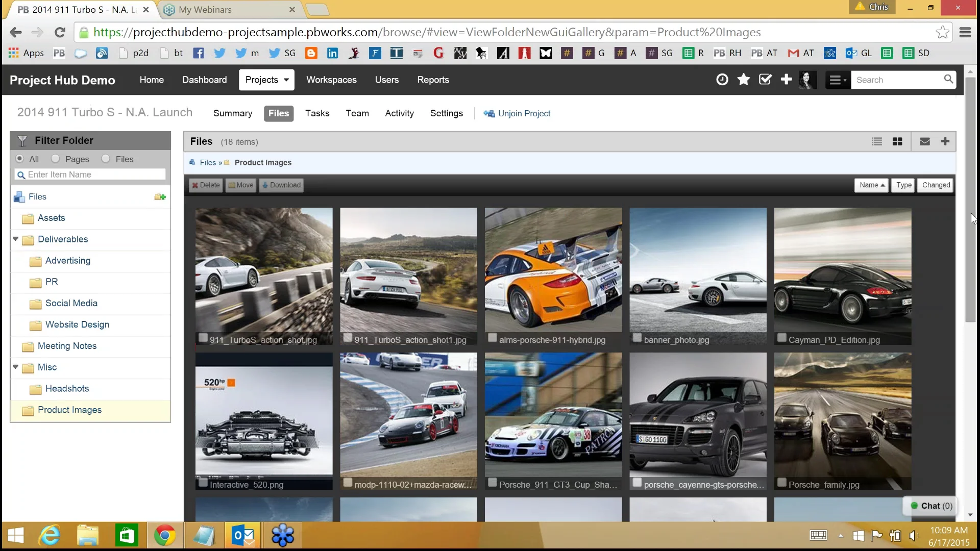Open the Activity tab
This screenshot has height=551, width=980.
click(399, 113)
